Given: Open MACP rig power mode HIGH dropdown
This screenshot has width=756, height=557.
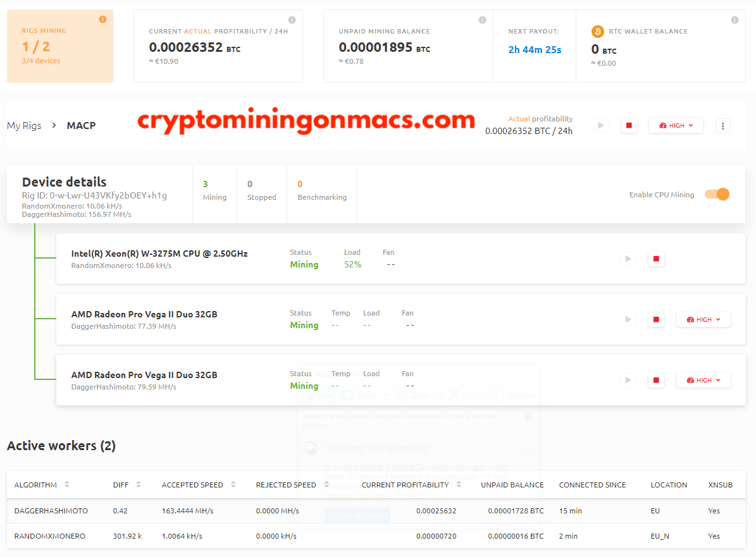Looking at the screenshot, I should point(676,126).
